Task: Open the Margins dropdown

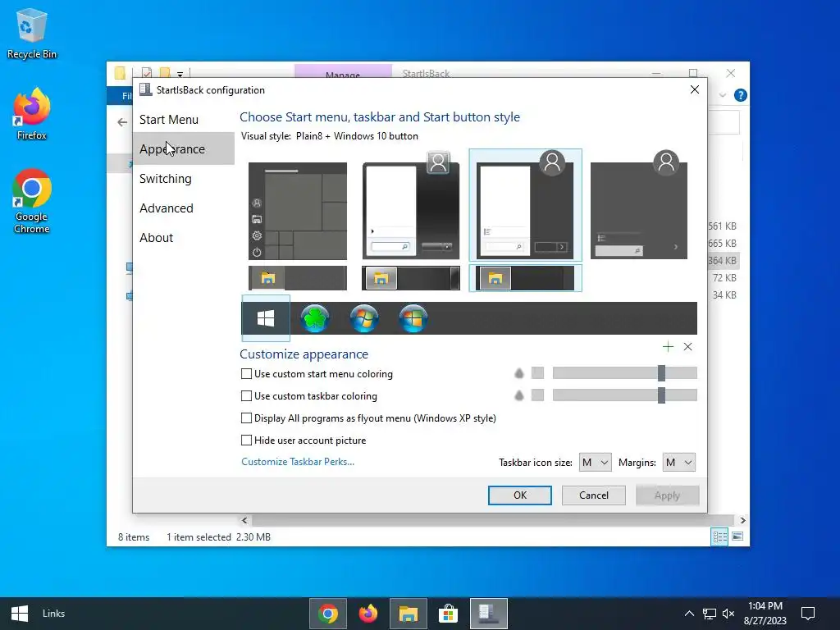Action: [678, 463]
